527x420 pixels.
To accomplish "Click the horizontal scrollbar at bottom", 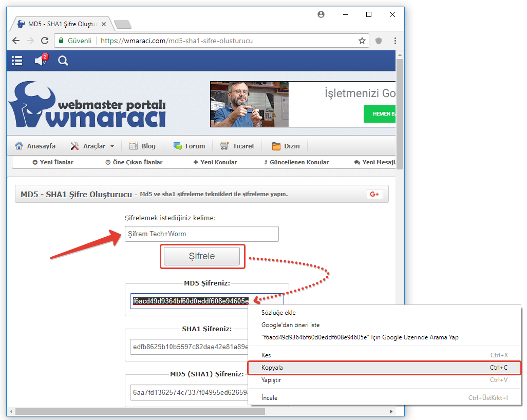I will (x=139, y=411).
